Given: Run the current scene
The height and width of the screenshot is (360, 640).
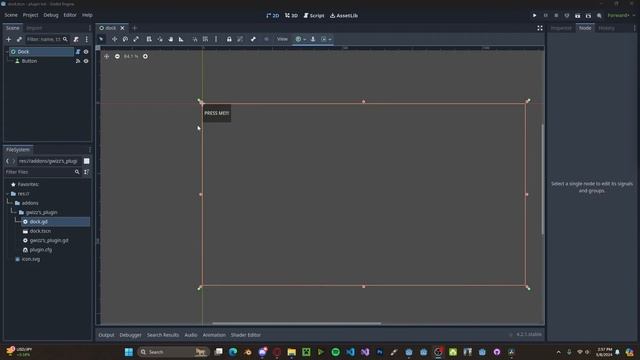Looking at the screenshot, I should 578,16.
